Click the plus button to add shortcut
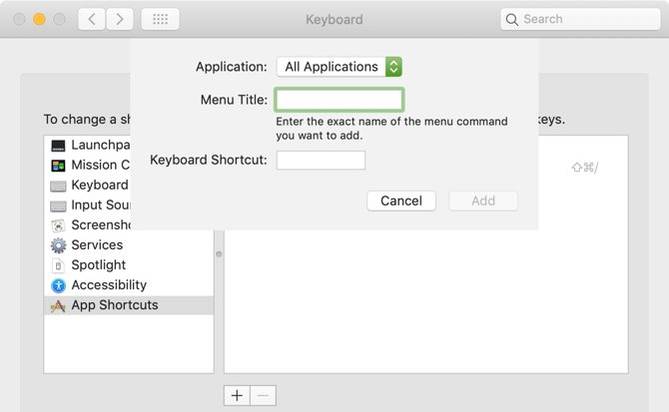Viewport: 669px width, 412px height. point(237,395)
